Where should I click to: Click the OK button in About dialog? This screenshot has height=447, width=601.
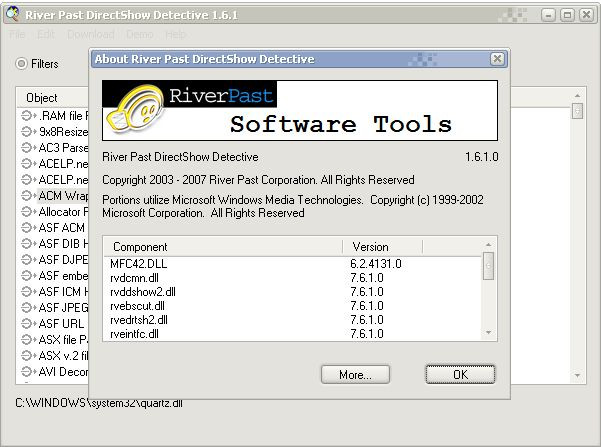[460, 374]
